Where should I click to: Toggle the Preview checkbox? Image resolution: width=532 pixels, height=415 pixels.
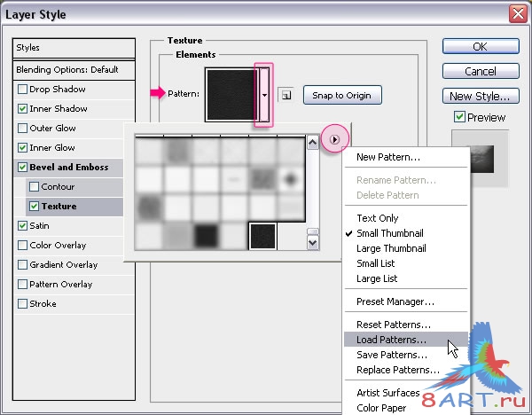[x=459, y=117]
